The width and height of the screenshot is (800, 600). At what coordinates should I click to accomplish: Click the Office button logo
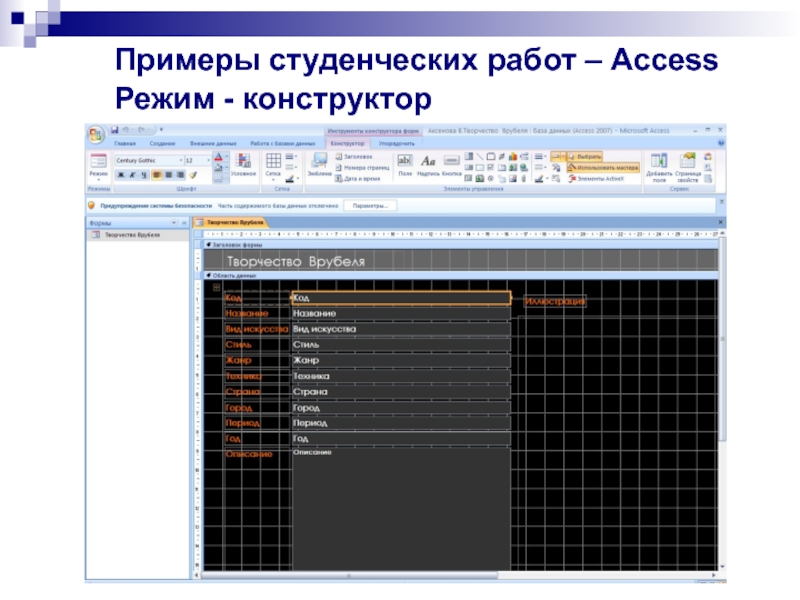tap(96, 134)
